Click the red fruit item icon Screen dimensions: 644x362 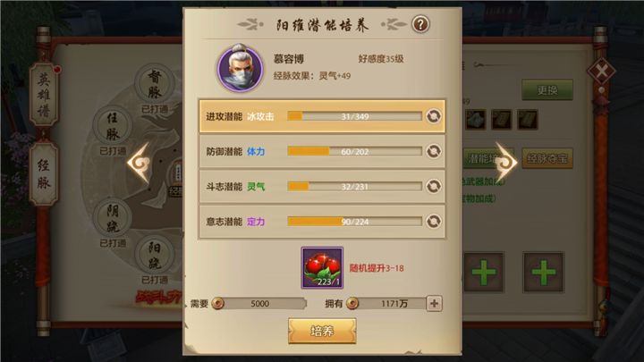tap(322, 267)
